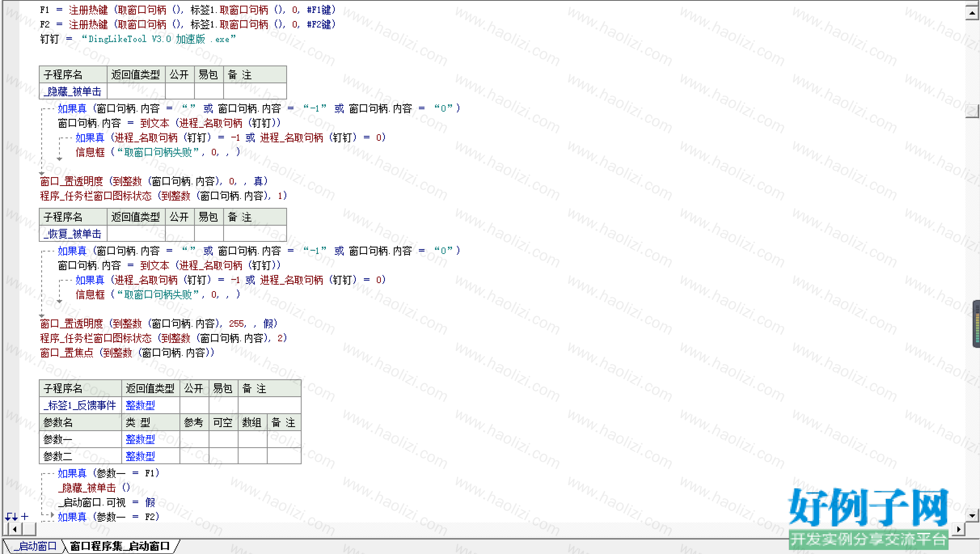Image resolution: width=980 pixels, height=554 pixels.
Task: Click the first 如果真 condition line under _恢复_被单击
Action: point(259,251)
